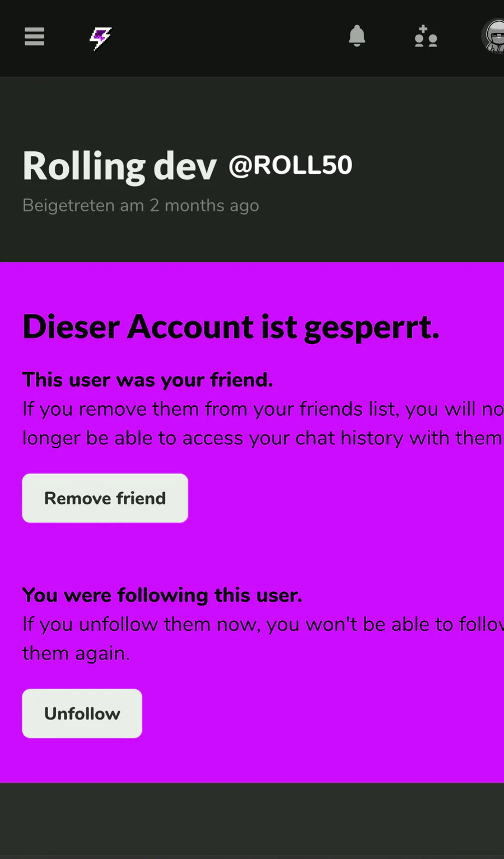Click the 2 months ago timestamp
504x859 pixels.
tap(204, 206)
